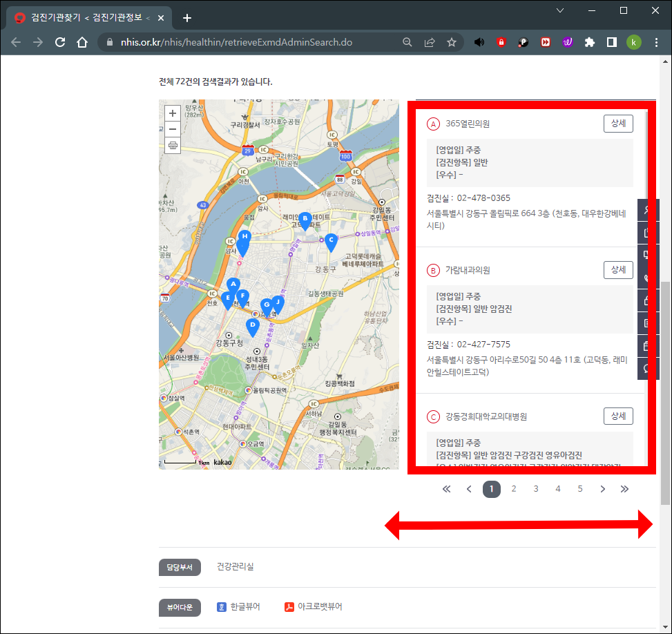This screenshot has width=672, height=634.
Task: Click the 02-427-7575 phone number
Action: pos(483,344)
